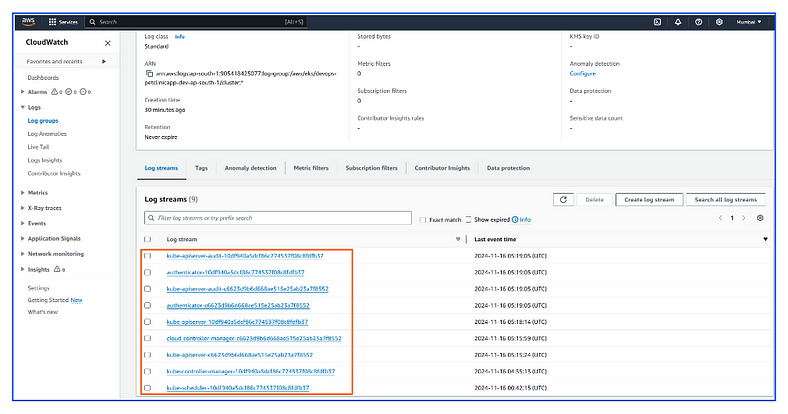Go to next page of log streams
788x414 pixels.
(744, 218)
